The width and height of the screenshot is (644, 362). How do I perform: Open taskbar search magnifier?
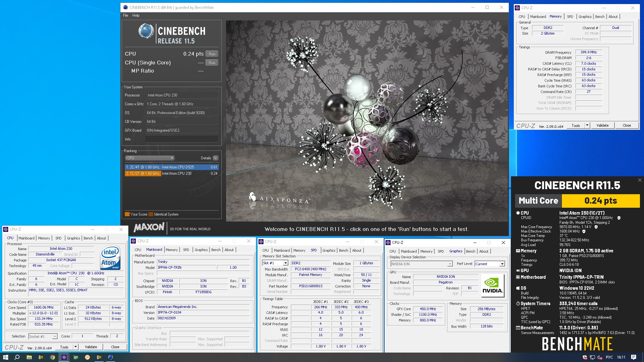pyautogui.click(x=17, y=357)
